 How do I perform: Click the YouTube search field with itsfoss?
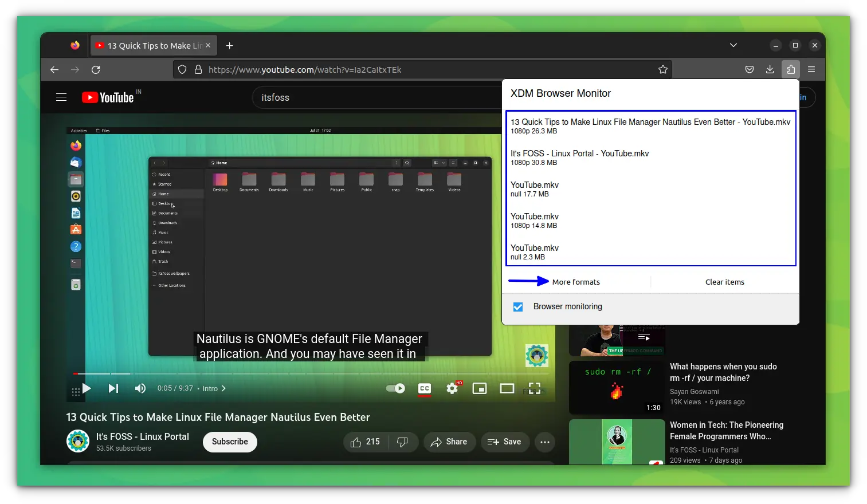pos(377,97)
